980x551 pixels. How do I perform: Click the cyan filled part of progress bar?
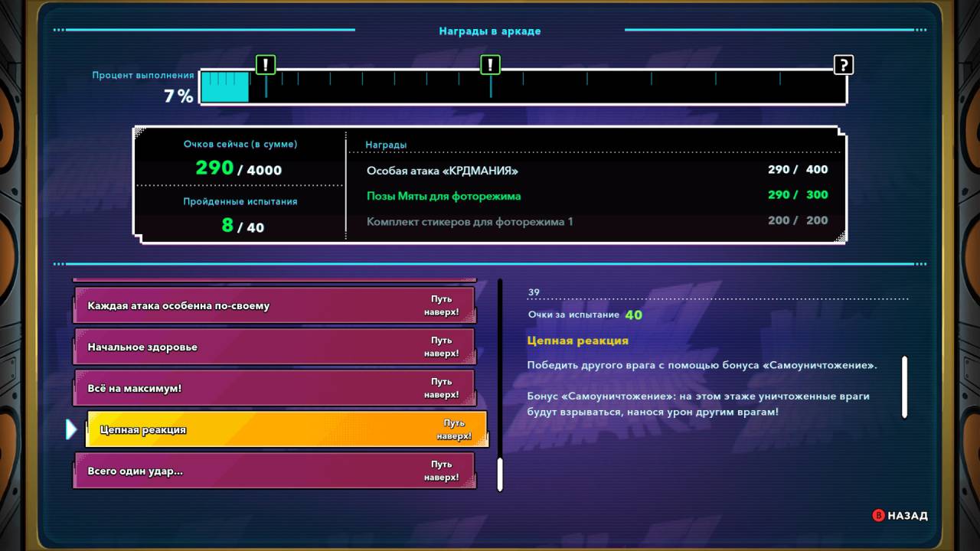tap(224, 86)
